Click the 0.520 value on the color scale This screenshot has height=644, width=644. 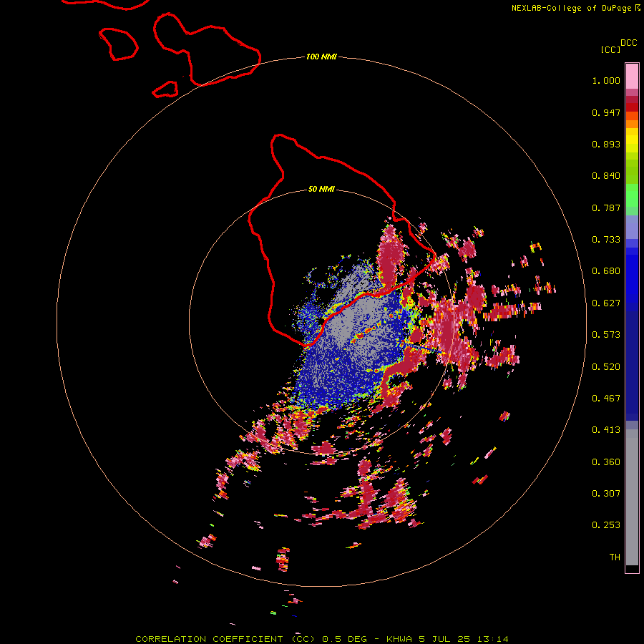(606, 367)
